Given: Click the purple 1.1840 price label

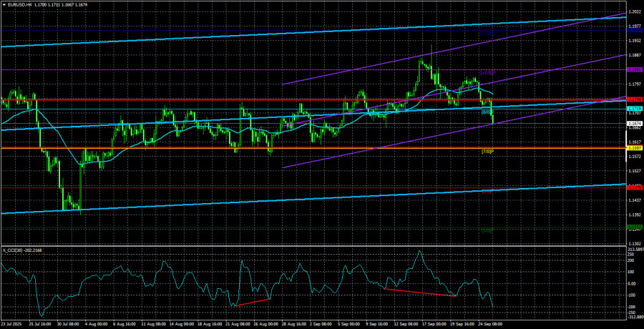Looking at the screenshot, I should (x=634, y=70).
